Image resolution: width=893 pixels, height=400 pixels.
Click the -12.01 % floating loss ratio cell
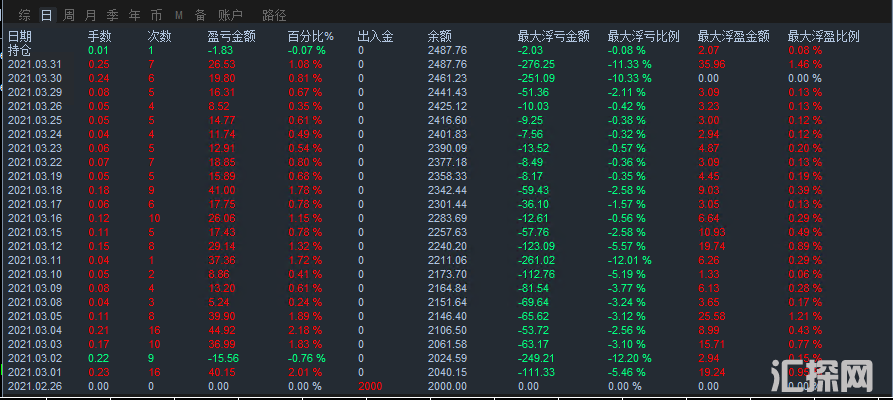[630, 260]
